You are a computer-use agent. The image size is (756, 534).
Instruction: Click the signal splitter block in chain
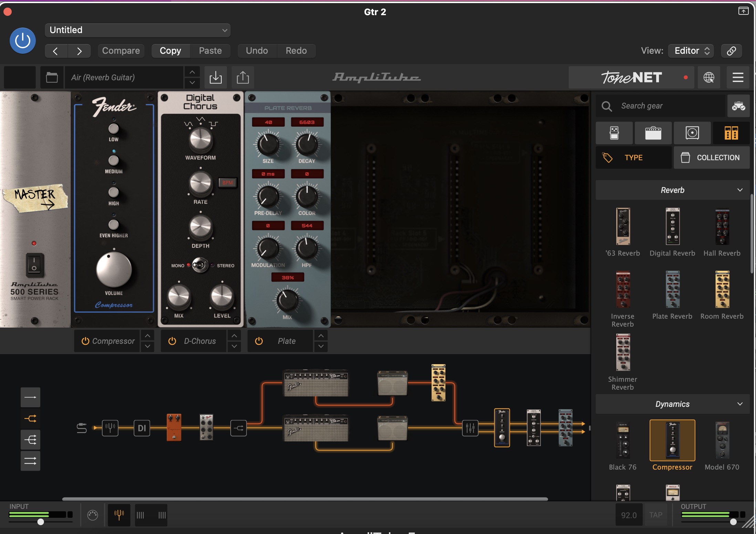click(x=239, y=428)
